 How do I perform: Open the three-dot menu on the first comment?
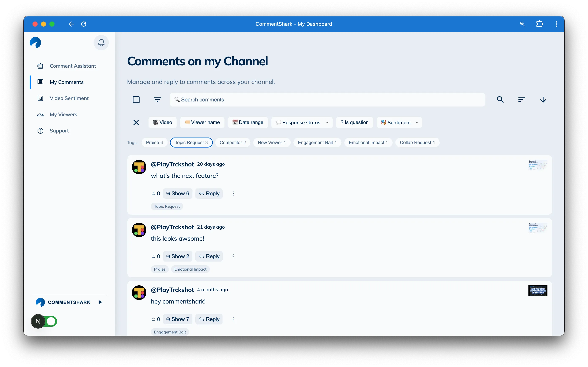tap(233, 193)
